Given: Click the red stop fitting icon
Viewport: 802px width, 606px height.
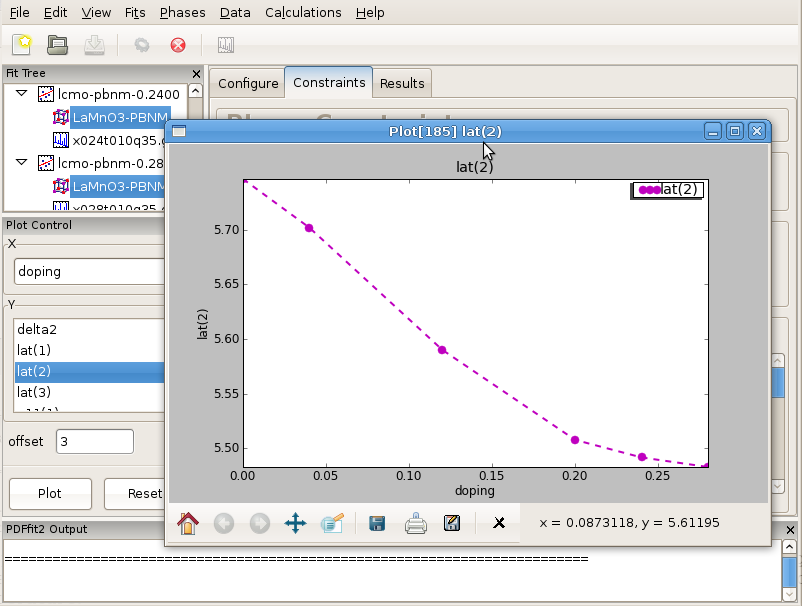Looking at the screenshot, I should [178, 45].
